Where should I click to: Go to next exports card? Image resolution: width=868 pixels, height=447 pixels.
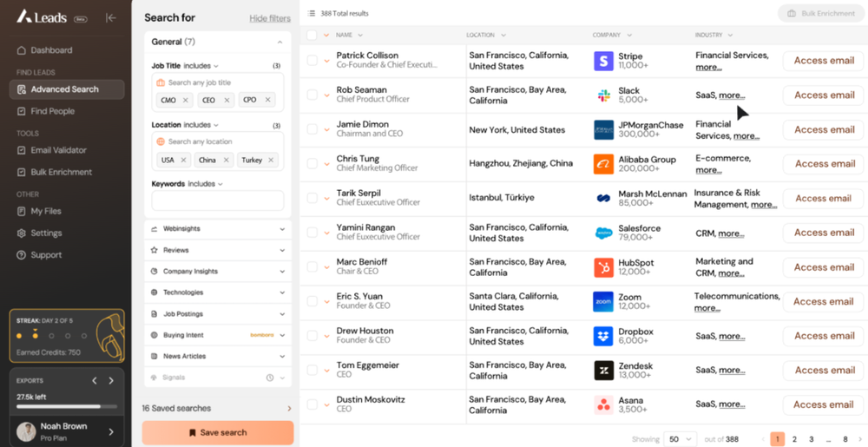111,381
